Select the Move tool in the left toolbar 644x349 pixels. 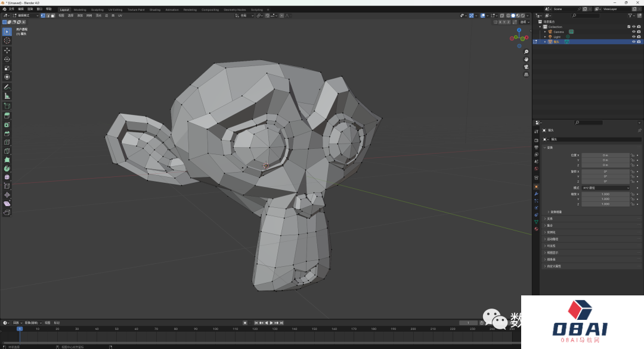[7, 50]
